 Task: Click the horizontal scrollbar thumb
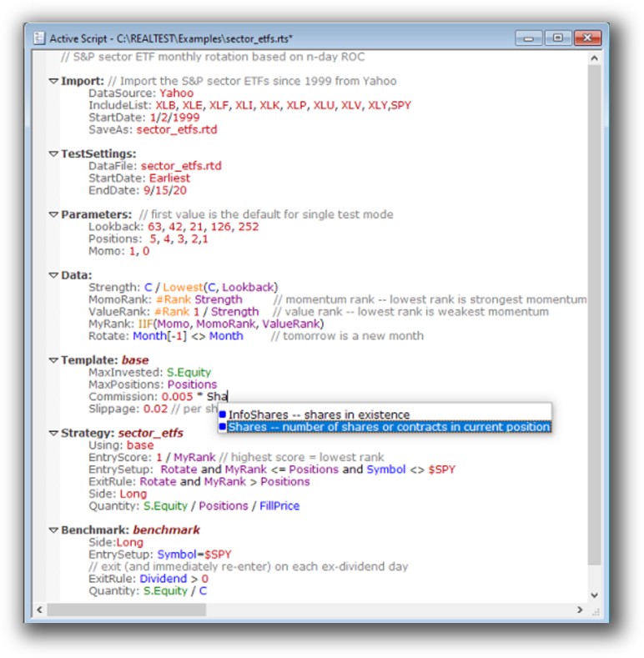tap(126, 610)
